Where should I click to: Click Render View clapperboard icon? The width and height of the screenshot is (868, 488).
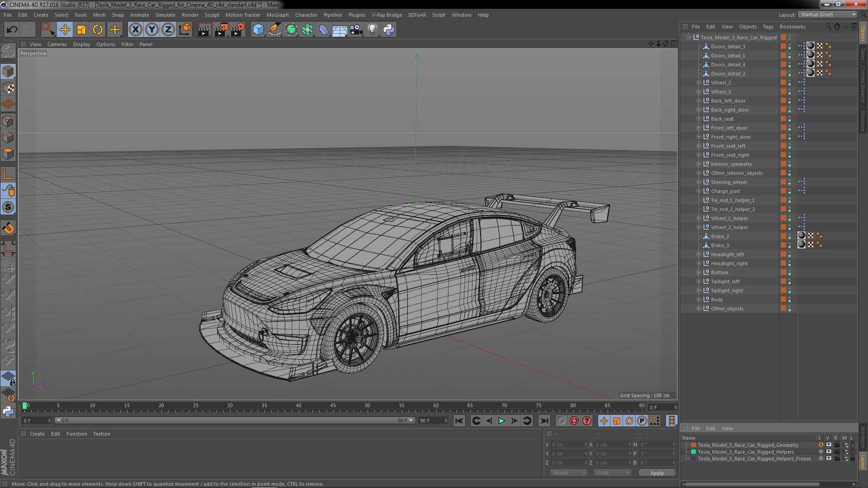point(204,30)
